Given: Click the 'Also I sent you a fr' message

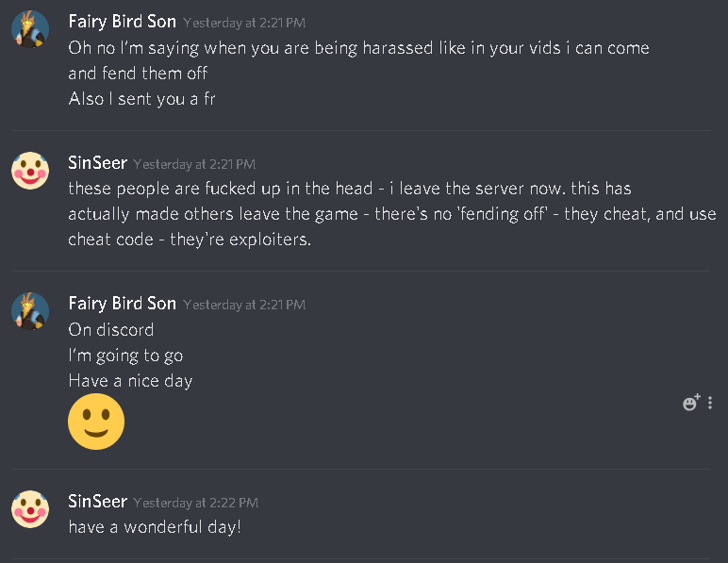Looking at the screenshot, I should click(x=142, y=99).
